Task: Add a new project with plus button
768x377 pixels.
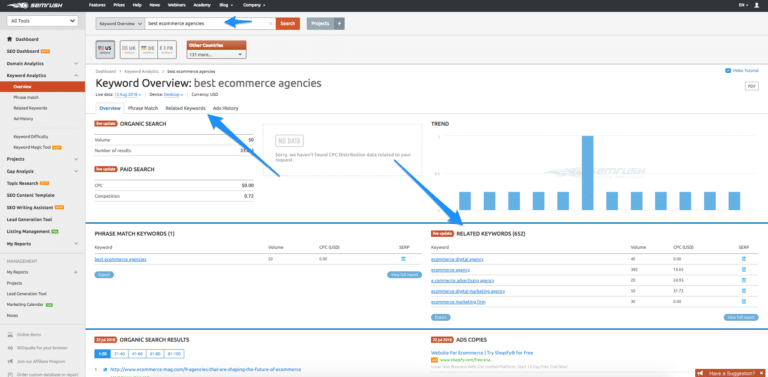Action: [x=339, y=24]
